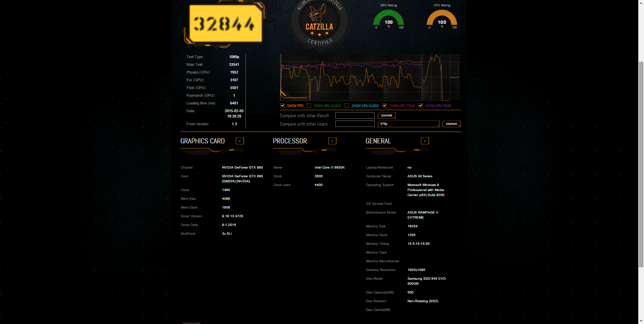The height and width of the screenshot is (324, 644).
Task: Click Compare button next to other Result field
Action: click(387, 115)
